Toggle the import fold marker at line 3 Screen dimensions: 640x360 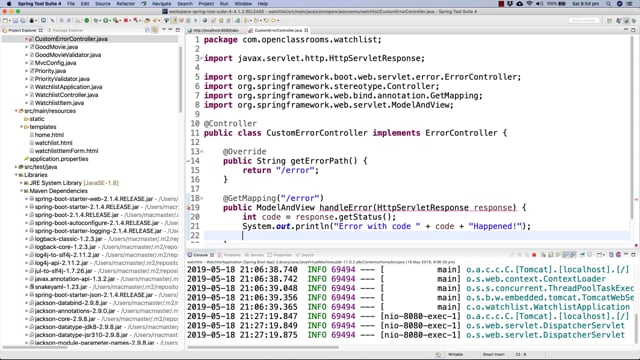202,58
